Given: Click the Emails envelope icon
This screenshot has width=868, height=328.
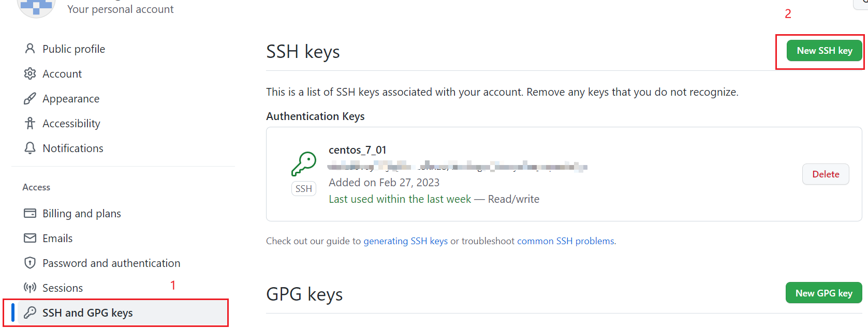Looking at the screenshot, I should click(x=30, y=238).
